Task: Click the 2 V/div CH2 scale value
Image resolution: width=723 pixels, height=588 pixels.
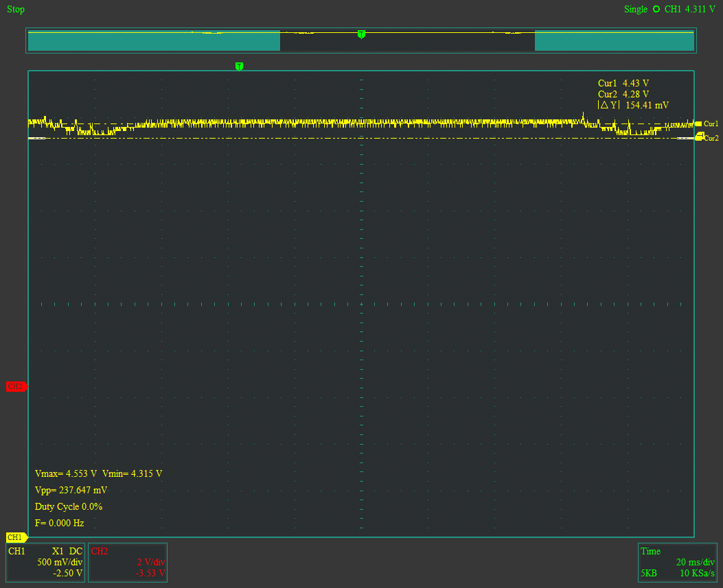Action: tap(151, 562)
